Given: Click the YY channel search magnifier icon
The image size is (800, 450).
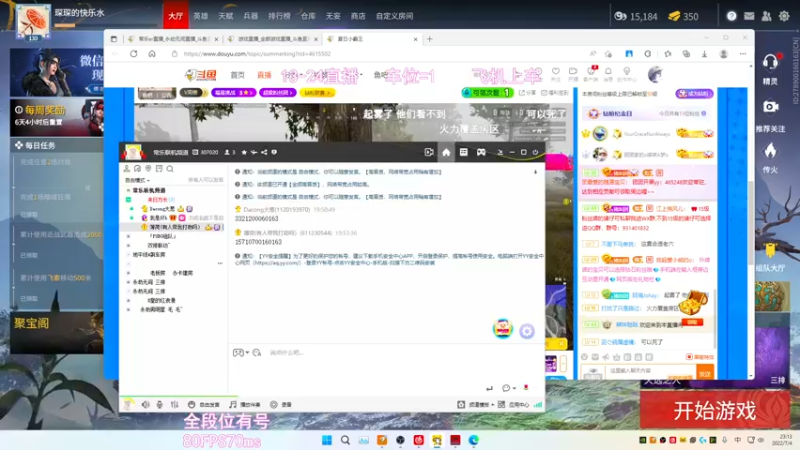Looking at the screenshot, I should [x=170, y=168].
